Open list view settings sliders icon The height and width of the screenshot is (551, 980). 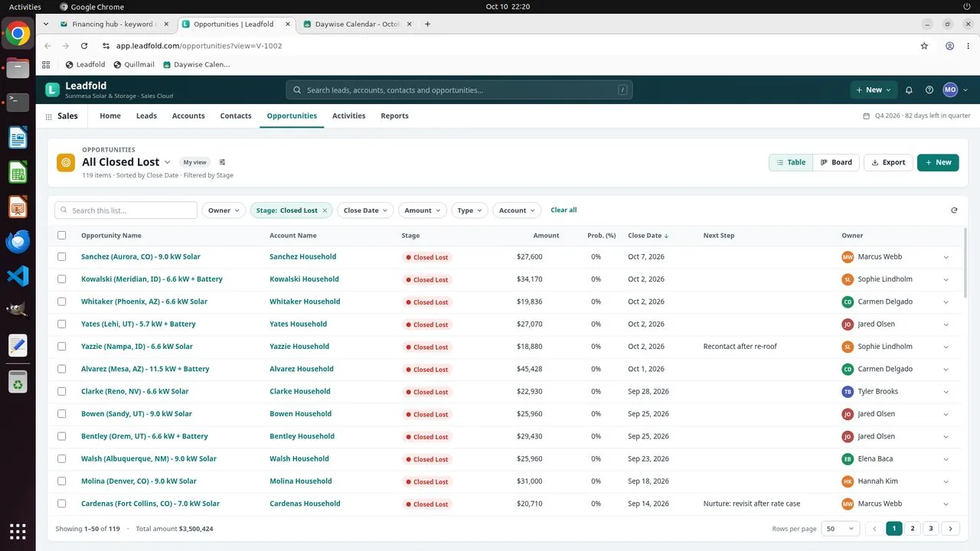222,162
